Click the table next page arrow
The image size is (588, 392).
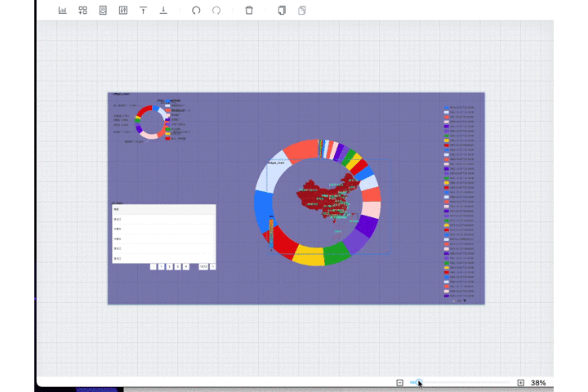point(212,267)
